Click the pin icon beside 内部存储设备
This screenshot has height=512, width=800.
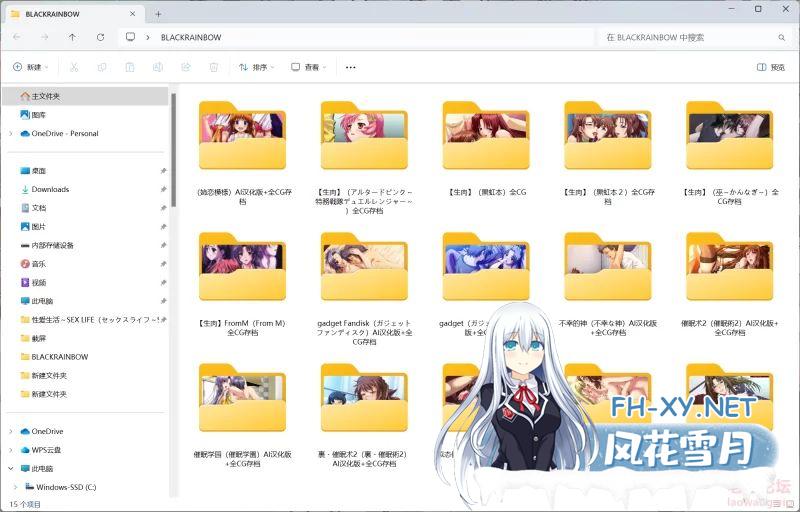tap(163, 245)
